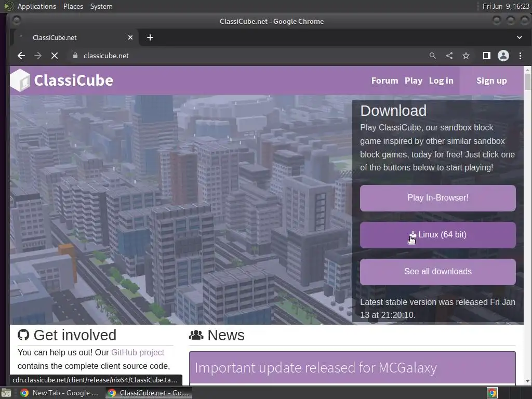Click the Sign up button
This screenshot has height=399, width=532.
491,81
